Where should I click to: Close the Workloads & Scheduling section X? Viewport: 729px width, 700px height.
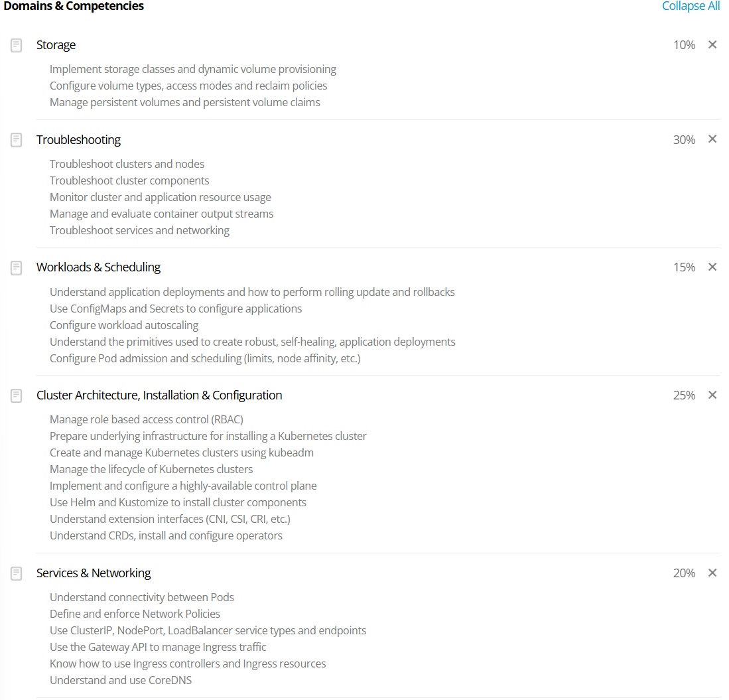[x=712, y=267]
